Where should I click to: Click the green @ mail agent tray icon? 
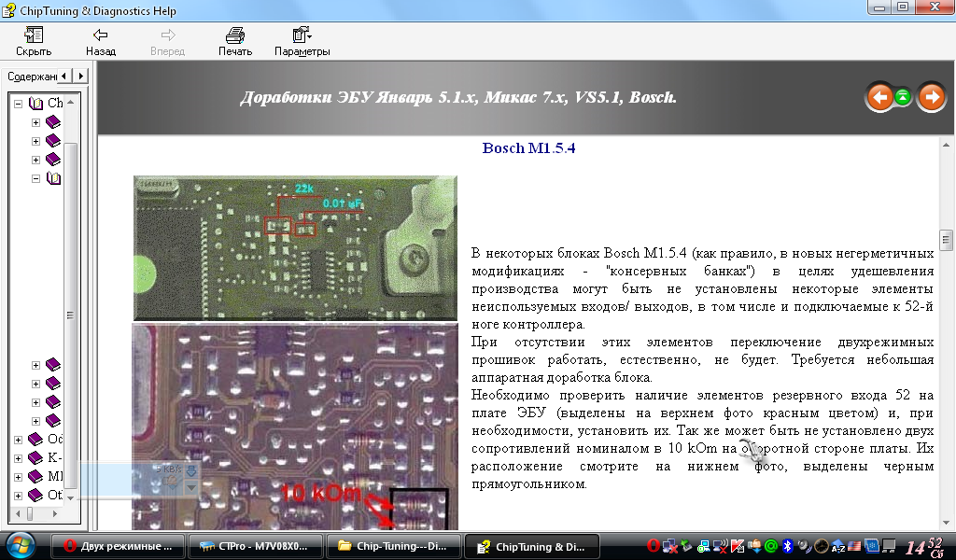[771, 545]
